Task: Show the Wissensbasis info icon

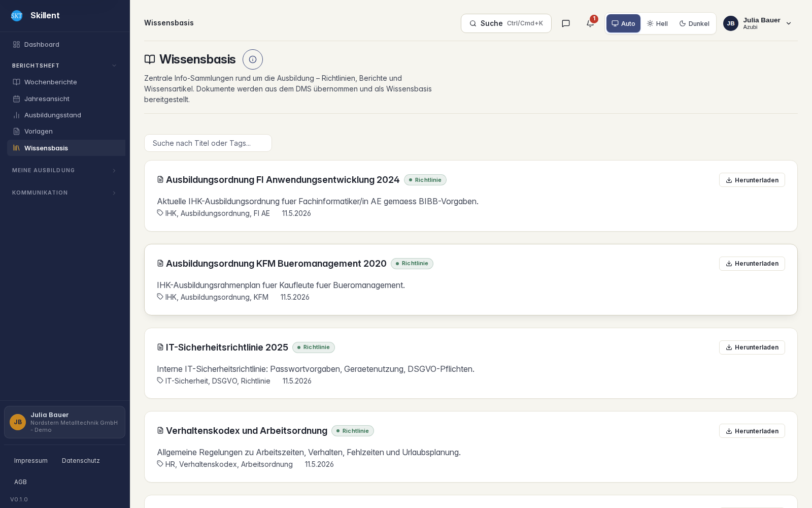Action: 253,59
